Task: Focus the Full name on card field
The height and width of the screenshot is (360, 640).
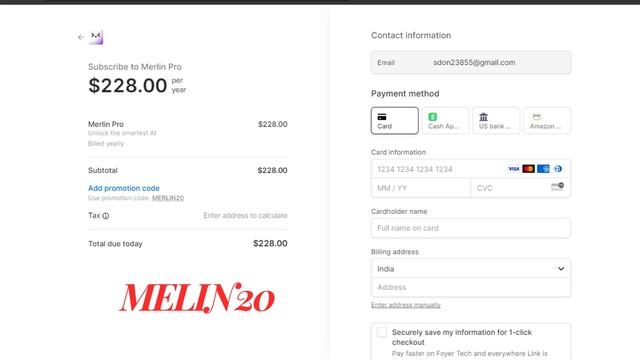Action: tap(471, 228)
